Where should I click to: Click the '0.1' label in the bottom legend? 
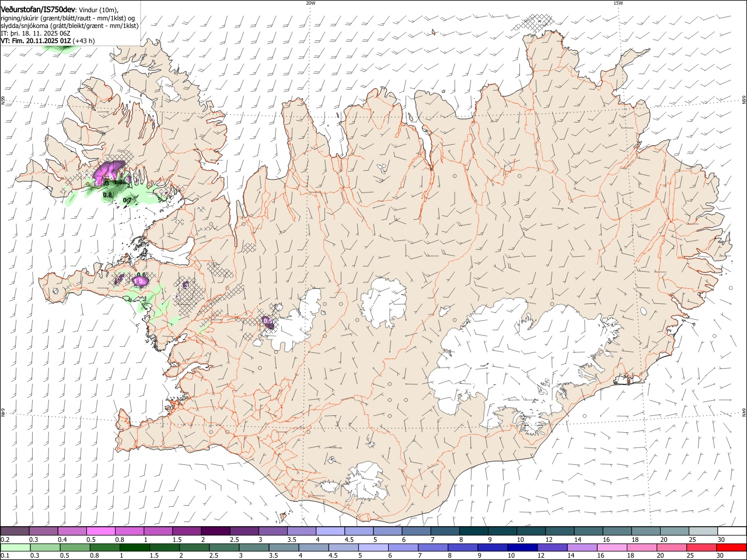pos(5,555)
